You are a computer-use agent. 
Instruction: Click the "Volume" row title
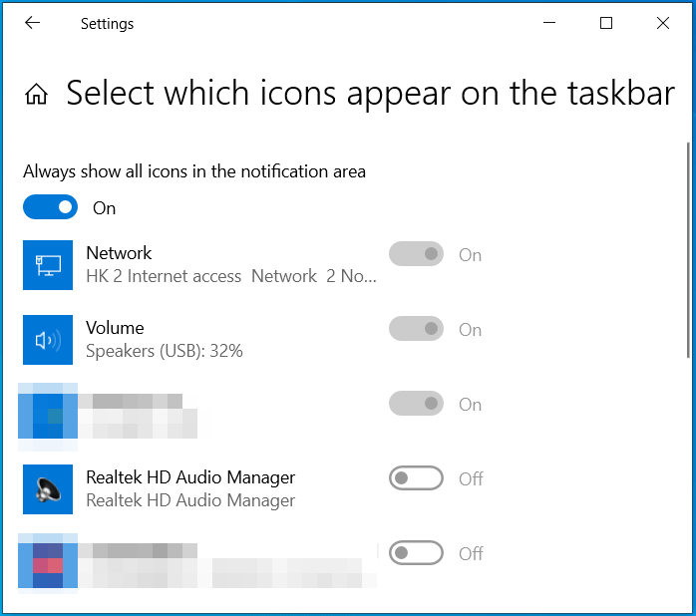pos(115,328)
